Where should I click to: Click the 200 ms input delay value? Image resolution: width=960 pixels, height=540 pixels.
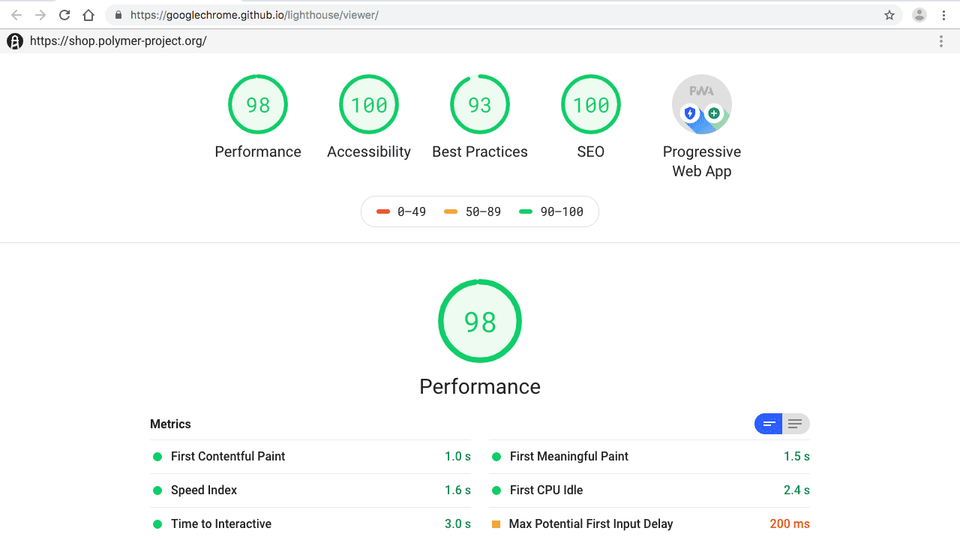[x=790, y=524]
